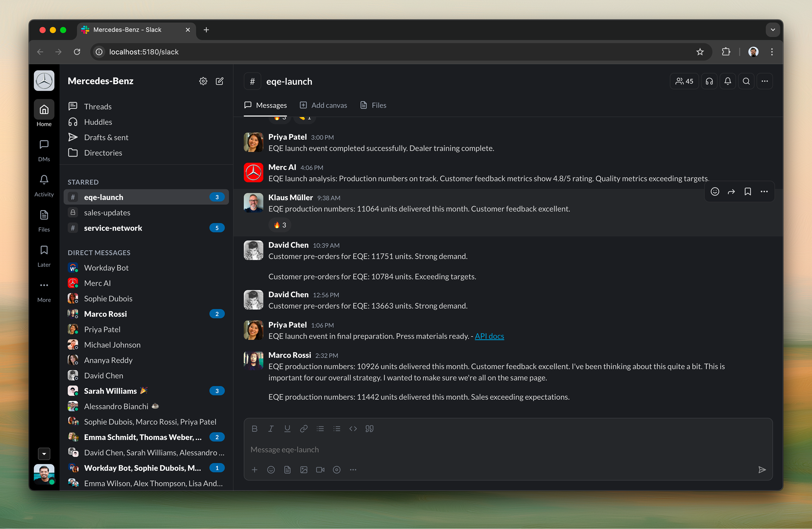Forward Klaus Müller's message with the share arrow
The width and height of the screenshot is (812, 529).
731,191
